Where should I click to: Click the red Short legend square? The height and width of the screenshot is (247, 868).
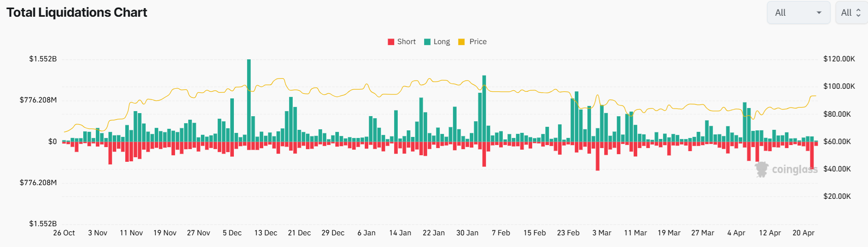point(391,42)
